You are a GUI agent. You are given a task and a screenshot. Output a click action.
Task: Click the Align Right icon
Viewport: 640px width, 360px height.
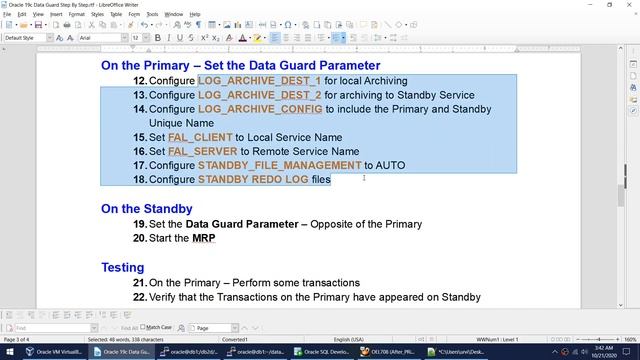[x=297, y=38]
